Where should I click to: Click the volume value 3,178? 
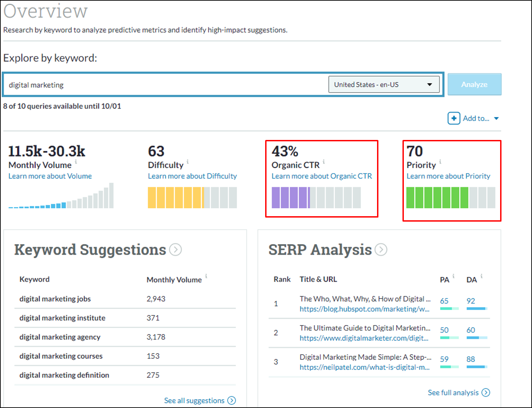pyautogui.click(x=156, y=337)
